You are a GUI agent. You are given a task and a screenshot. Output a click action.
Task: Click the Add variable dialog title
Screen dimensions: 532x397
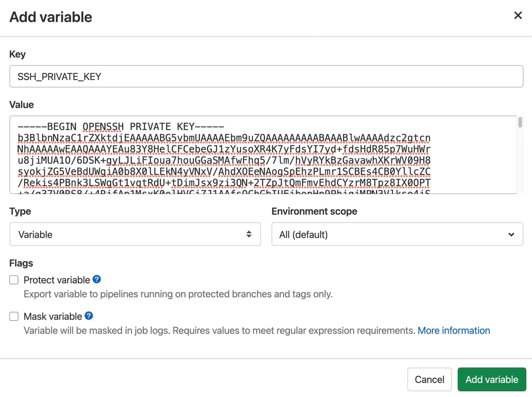pyautogui.click(x=51, y=17)
